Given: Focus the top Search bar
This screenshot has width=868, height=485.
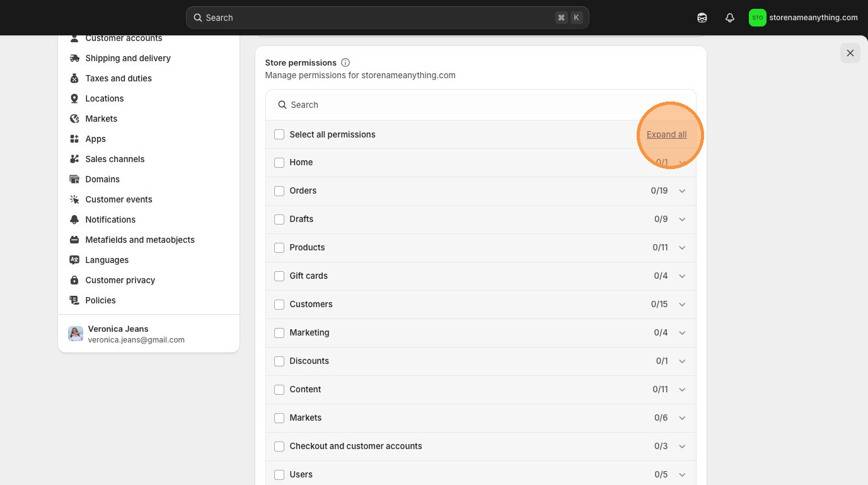Looking at the screenshot, I should (387, 18).
